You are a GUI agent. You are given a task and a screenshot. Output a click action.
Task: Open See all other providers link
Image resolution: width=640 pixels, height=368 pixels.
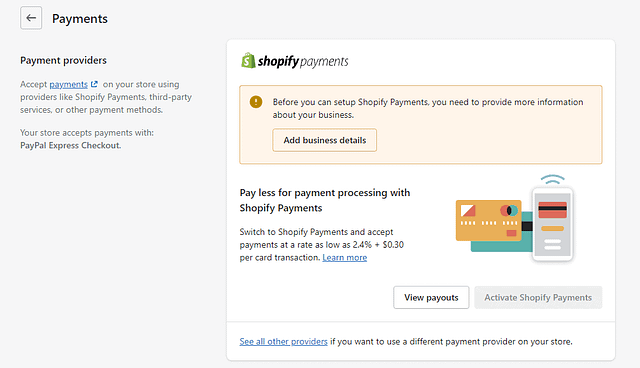283,341
